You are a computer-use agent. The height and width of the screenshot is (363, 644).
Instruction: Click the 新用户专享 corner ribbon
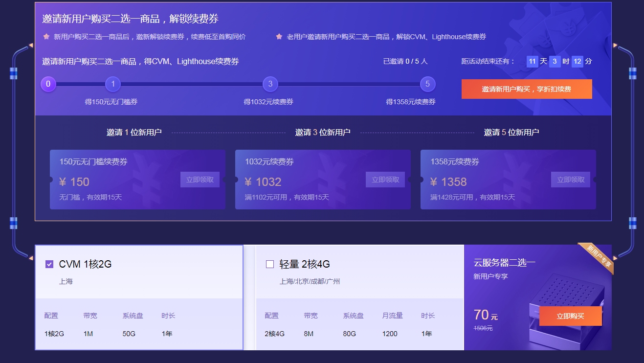598,257
